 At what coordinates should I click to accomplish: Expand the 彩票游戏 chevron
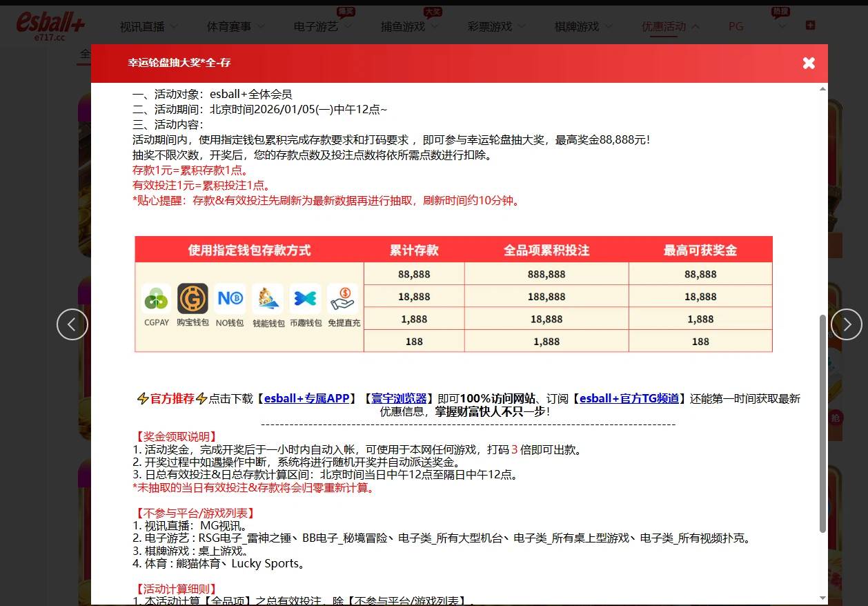(x=521, y=26)
